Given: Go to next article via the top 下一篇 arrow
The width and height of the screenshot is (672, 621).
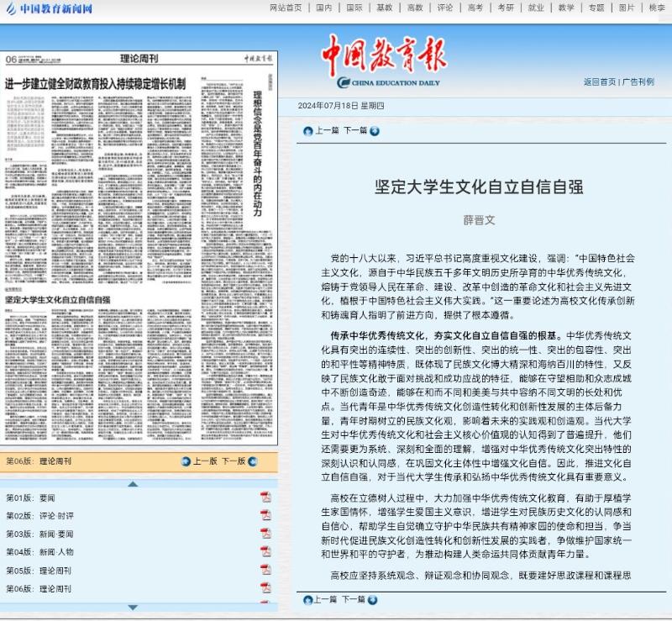Looking at the screenshot, I should (x=375, y=131).
